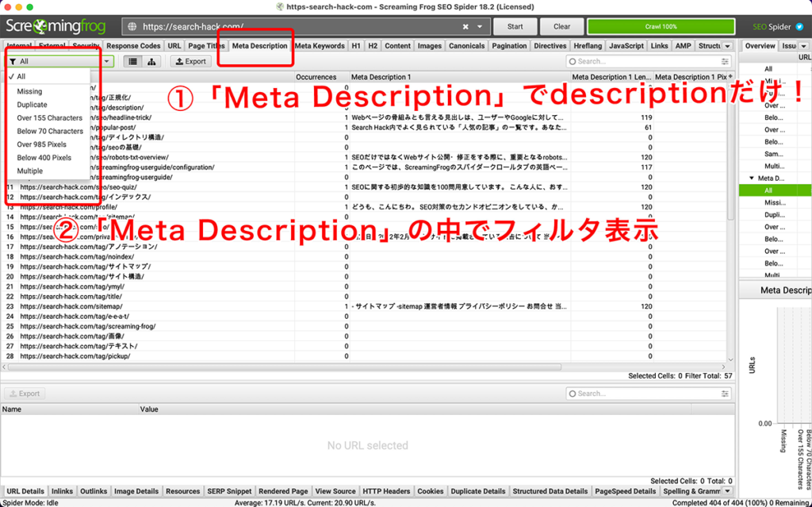Click the Completed 404 of 404 status text
The height and width of the screenshot is (507, 812).
click(x=741, y=503)
